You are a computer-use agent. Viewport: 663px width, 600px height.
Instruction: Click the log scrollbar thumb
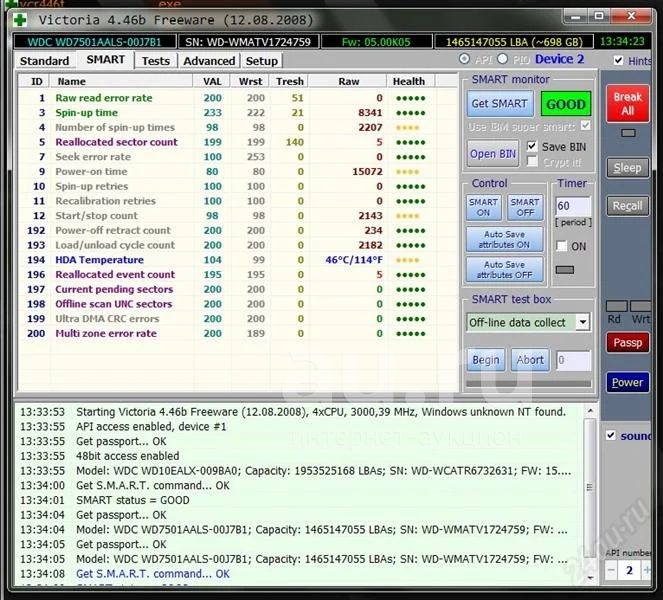(590, 488)
